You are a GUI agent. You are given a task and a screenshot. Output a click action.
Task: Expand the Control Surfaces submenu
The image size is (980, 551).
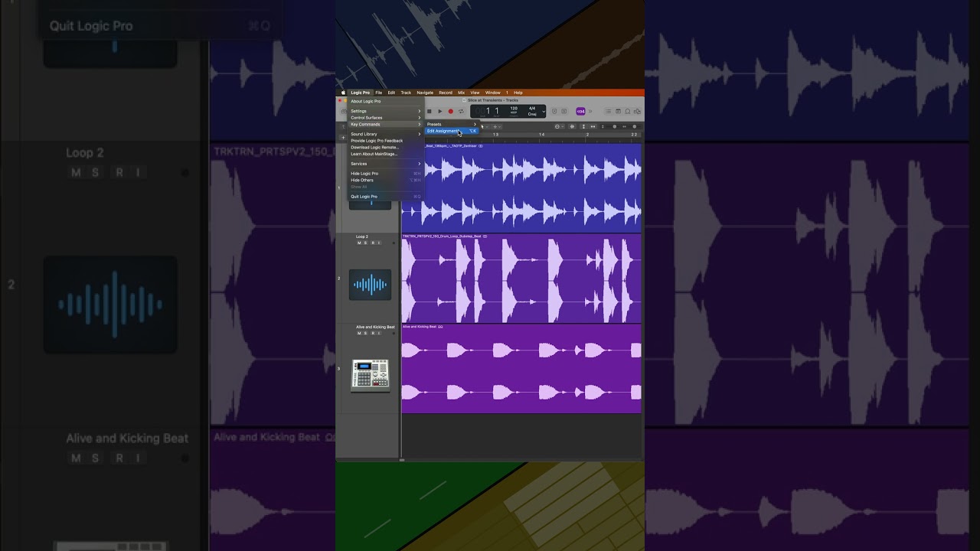(x=386, y=118)
